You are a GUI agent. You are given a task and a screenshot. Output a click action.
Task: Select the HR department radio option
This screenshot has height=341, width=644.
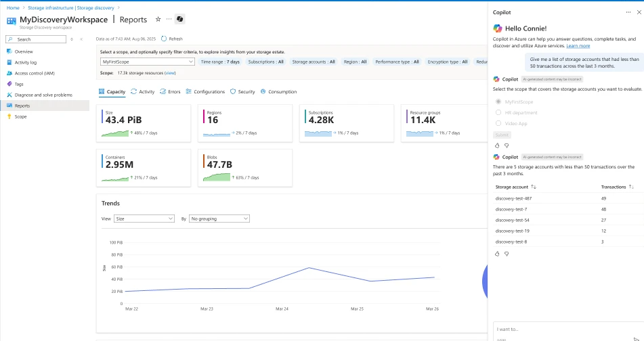click(x=498, y=112)
